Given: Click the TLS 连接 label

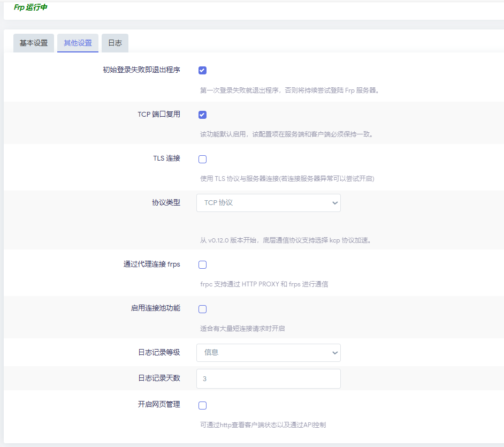Looking at the screenshot, I should (166, 158).
